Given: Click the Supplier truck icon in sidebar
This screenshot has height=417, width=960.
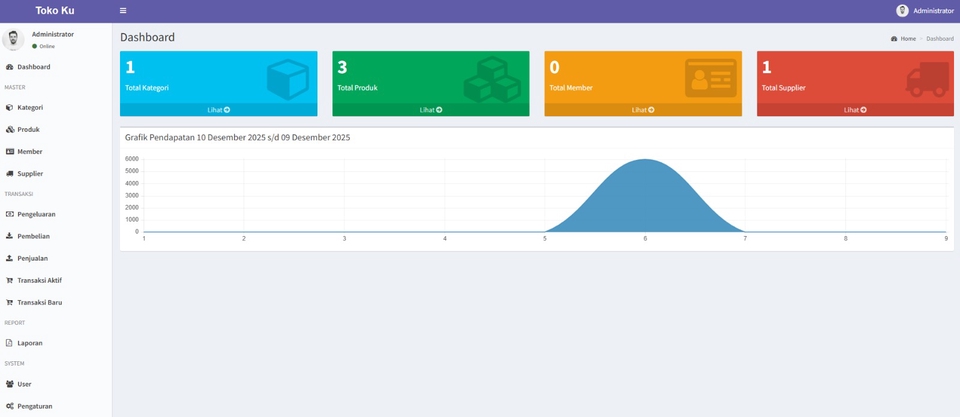Looking at the screenshot, I should click(x=10, y=174).
